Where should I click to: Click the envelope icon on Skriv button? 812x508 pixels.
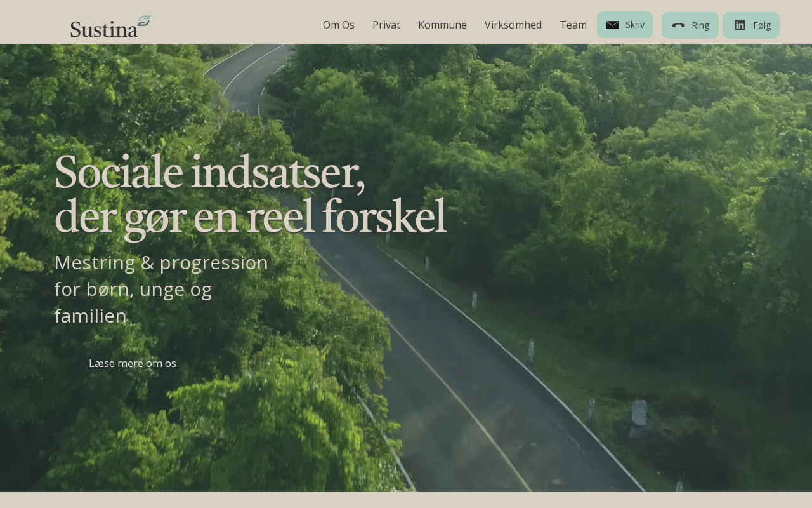click(612, 25)
